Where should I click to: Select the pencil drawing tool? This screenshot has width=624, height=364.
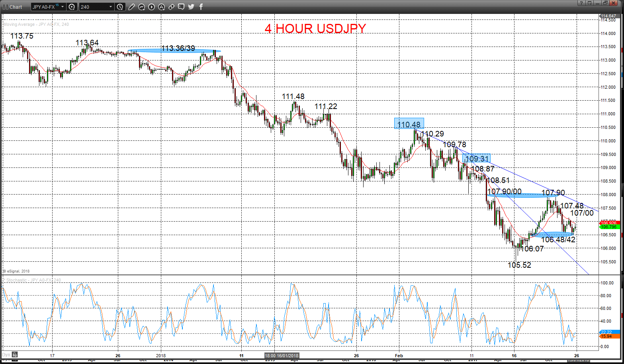tap(131, 7)
